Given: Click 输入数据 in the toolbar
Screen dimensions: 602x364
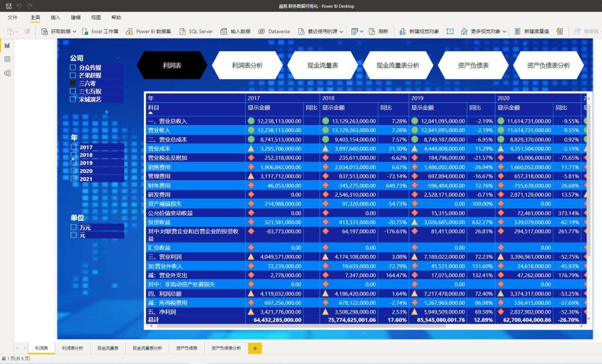Looking at the screenshot, I should tap(224, 31).
